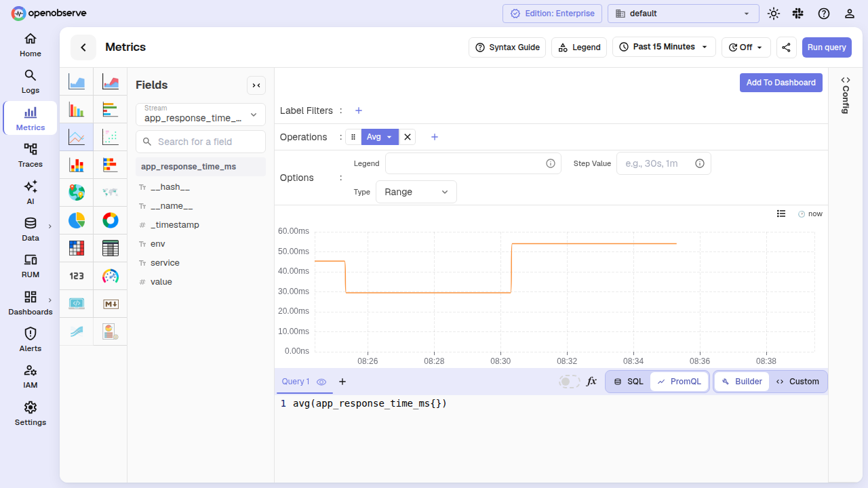
Task: Open the Avg operation dropdown
Action: coord(380,137)
